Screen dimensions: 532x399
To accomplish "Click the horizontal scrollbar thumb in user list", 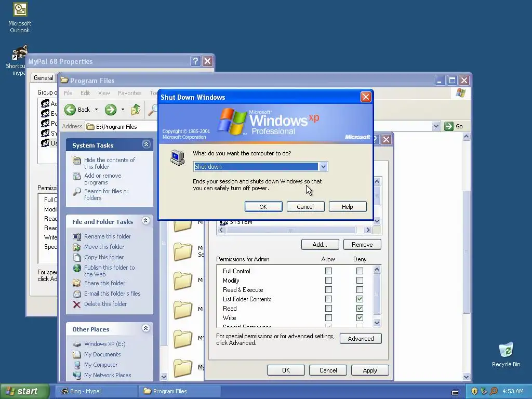I will click(x=291, y=230).
